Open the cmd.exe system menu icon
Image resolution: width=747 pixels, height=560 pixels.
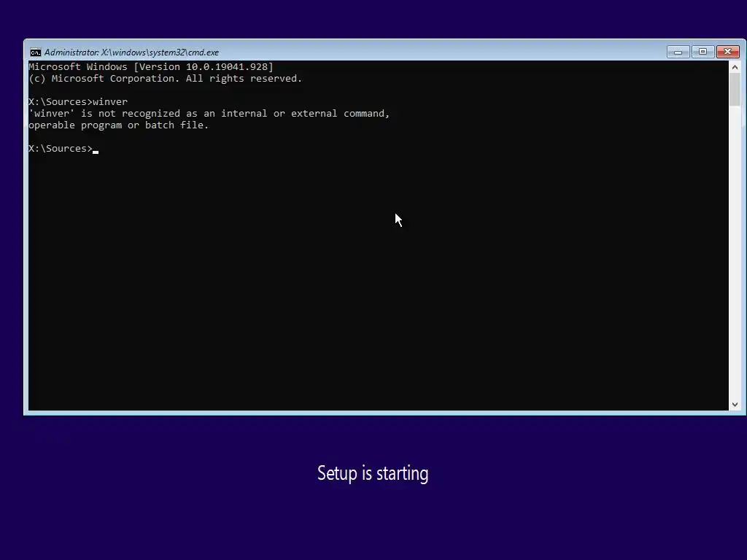(35, 52)
